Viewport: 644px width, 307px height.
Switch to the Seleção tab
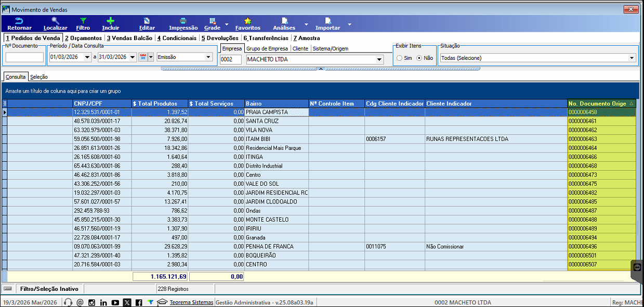(39, 77)
